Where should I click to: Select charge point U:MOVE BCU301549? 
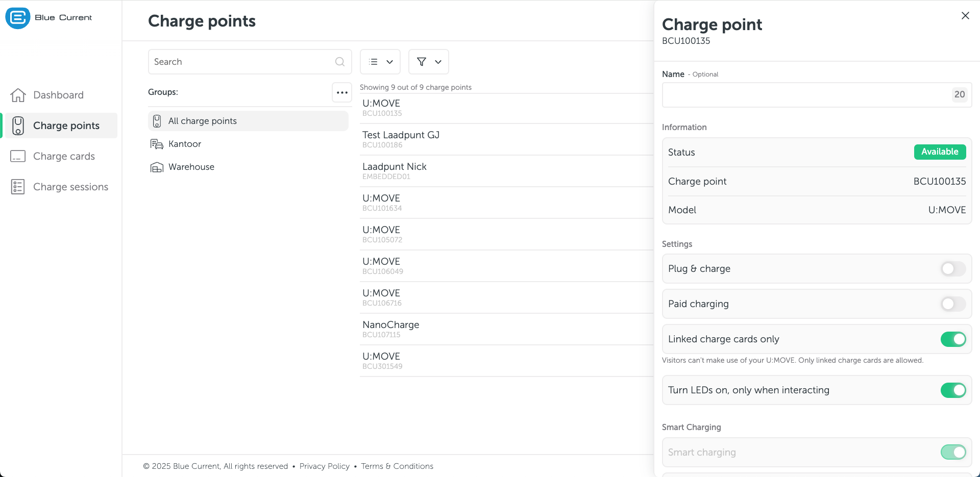(x=506, y=361)
